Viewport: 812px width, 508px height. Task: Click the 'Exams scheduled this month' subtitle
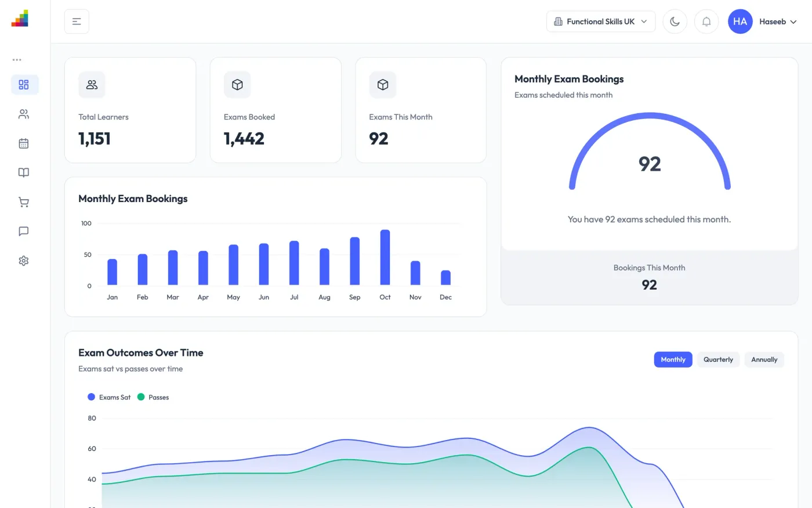pos(564,95)
